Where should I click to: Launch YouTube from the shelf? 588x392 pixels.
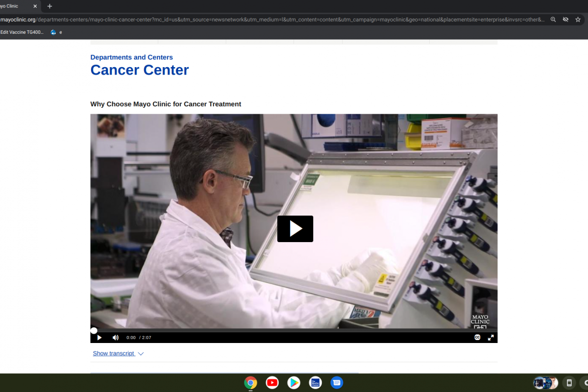coord(272,383)
